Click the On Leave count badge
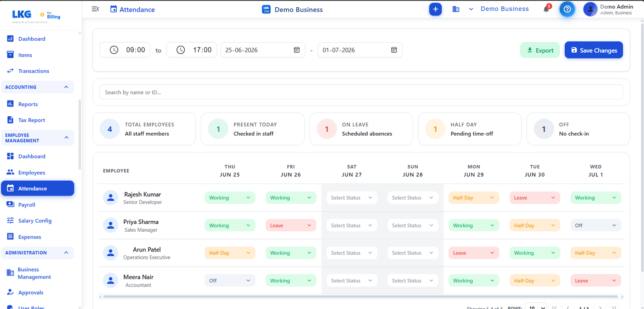 pyautogui.click(x=327, y=129)
